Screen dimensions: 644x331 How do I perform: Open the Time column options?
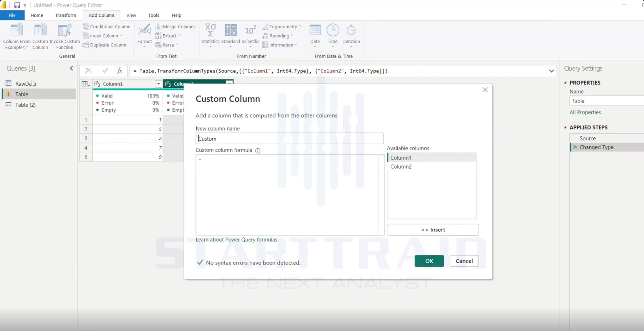pos(333,36)
